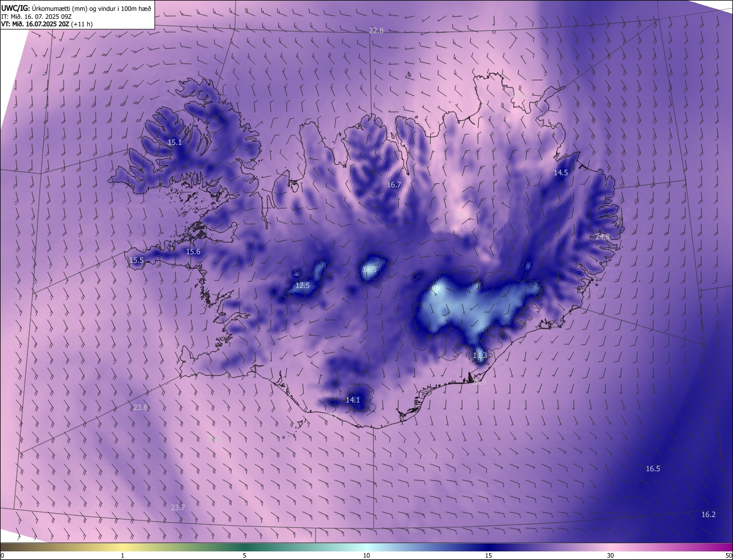Click the 12.5 value on the map
The height and width of the screenshot is (560, 733).
click(x=302, y=285)
